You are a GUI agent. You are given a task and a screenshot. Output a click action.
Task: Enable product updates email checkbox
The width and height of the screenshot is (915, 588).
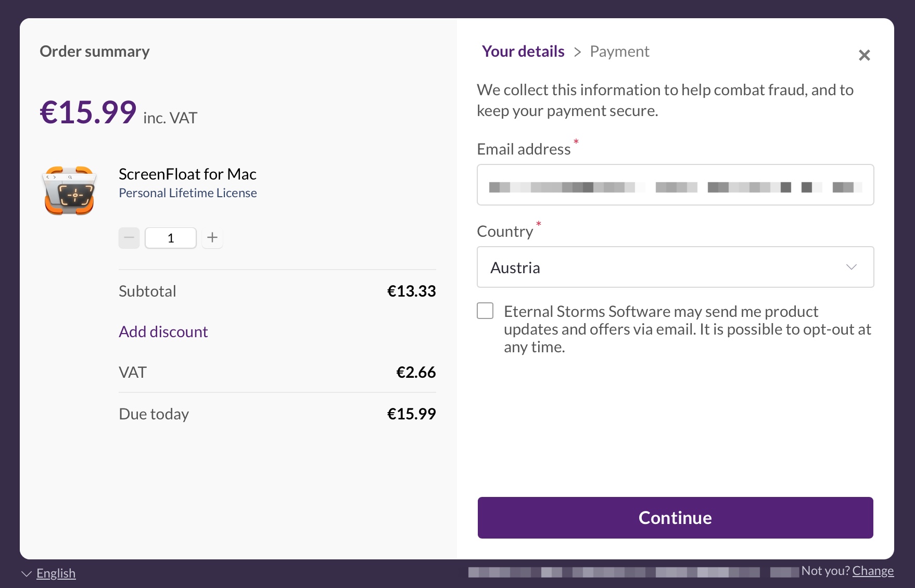(485, 311)
